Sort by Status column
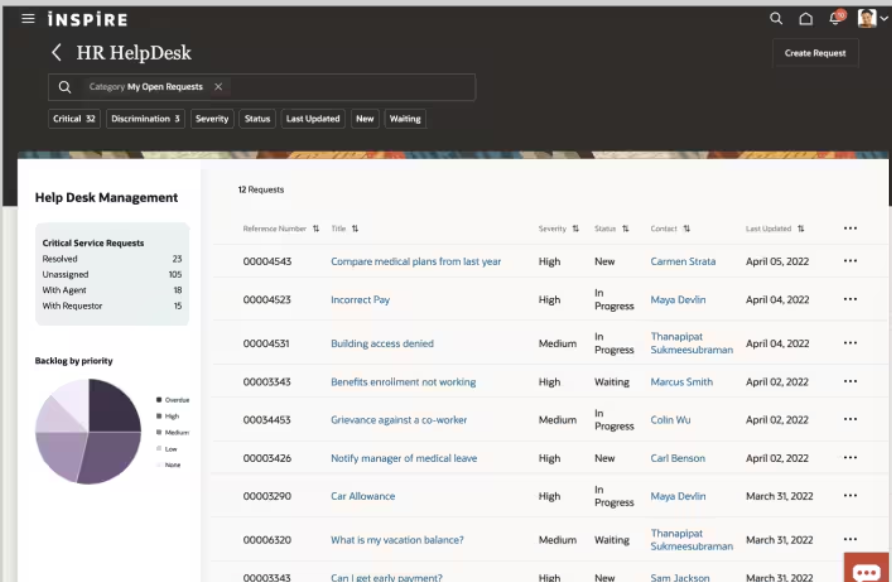The height and width of the screenshot is (582, 892). (x=625, y=229)
